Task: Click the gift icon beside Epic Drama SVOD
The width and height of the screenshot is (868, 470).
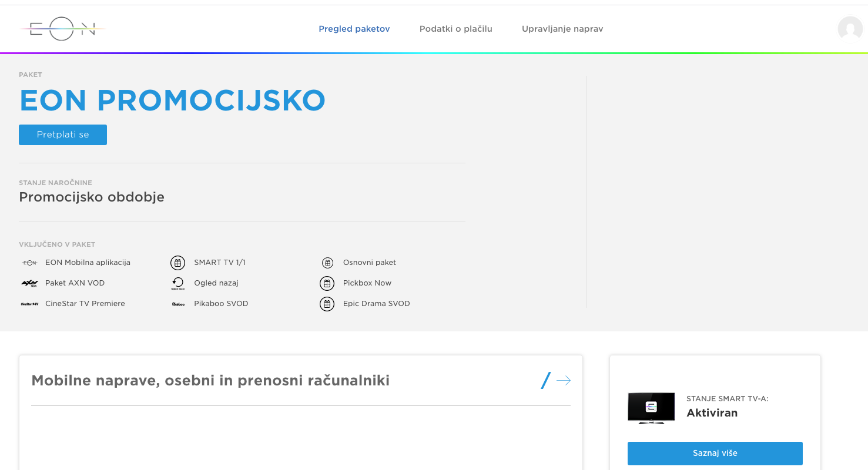Action: [327, 304]
